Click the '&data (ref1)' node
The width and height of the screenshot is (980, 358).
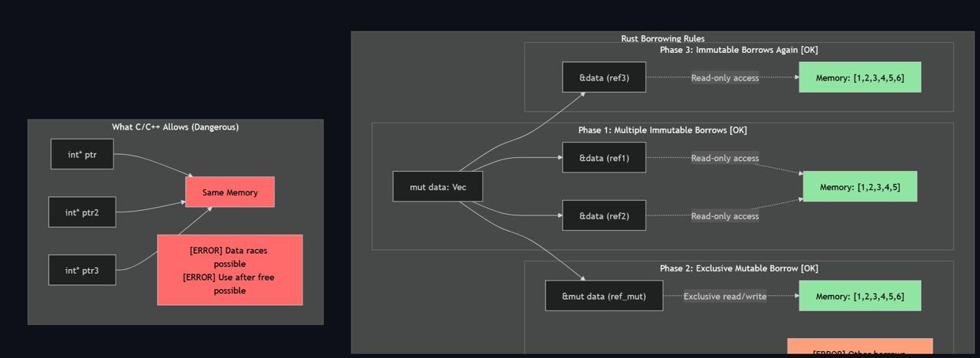[x=604, y=158]
